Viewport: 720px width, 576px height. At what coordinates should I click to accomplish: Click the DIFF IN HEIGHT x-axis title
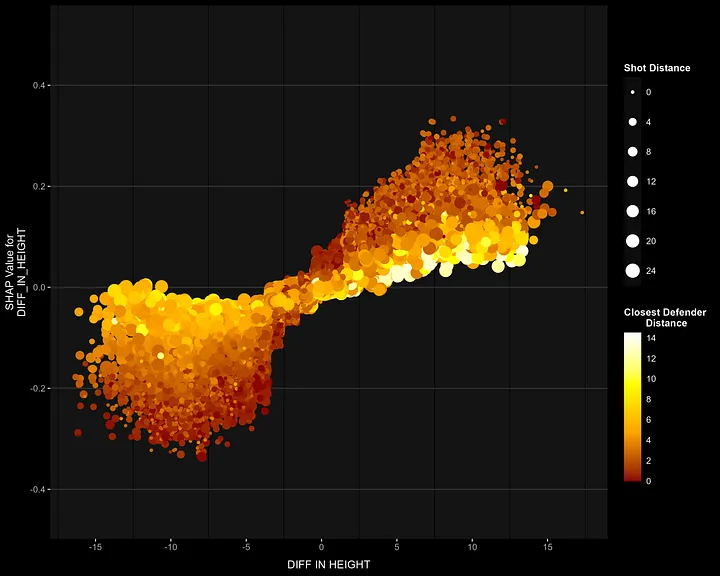(x=328, y=565)
